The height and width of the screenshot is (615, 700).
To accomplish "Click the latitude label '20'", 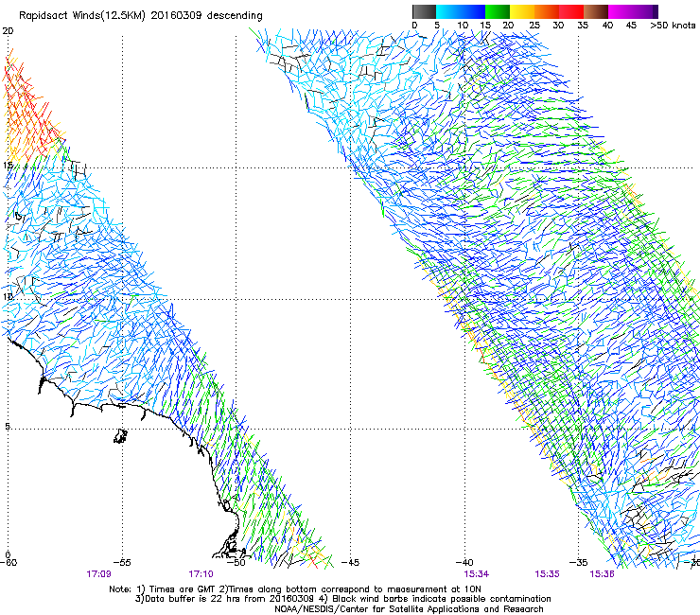I will (x=8, y=31).
